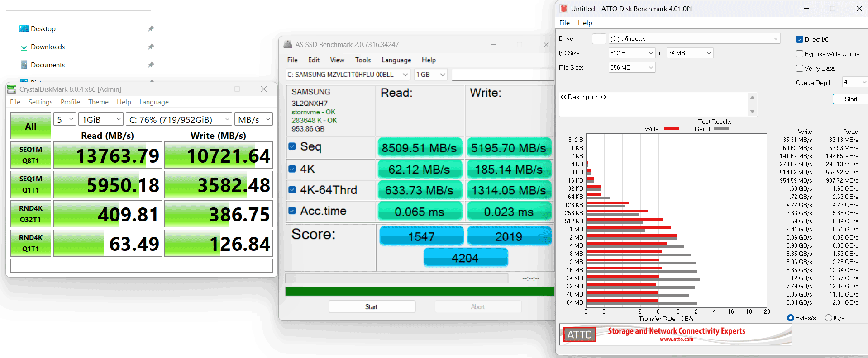868x358 pixels.
Task: Click the red Write legend swatch
Action: point(671,129)
